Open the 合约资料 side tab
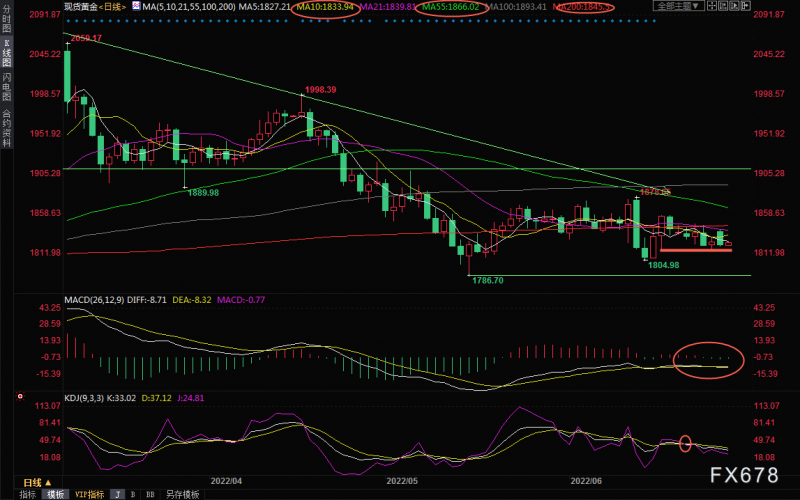This screenshot has height=500, width=800. pos(6,127)
